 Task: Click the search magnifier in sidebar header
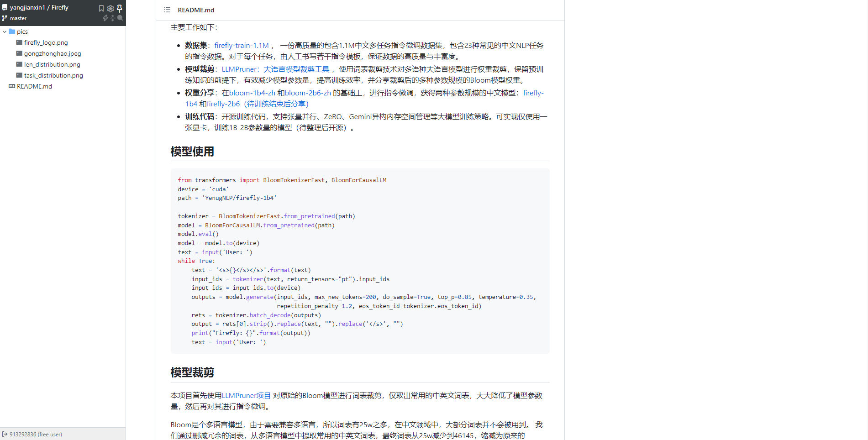120,18
